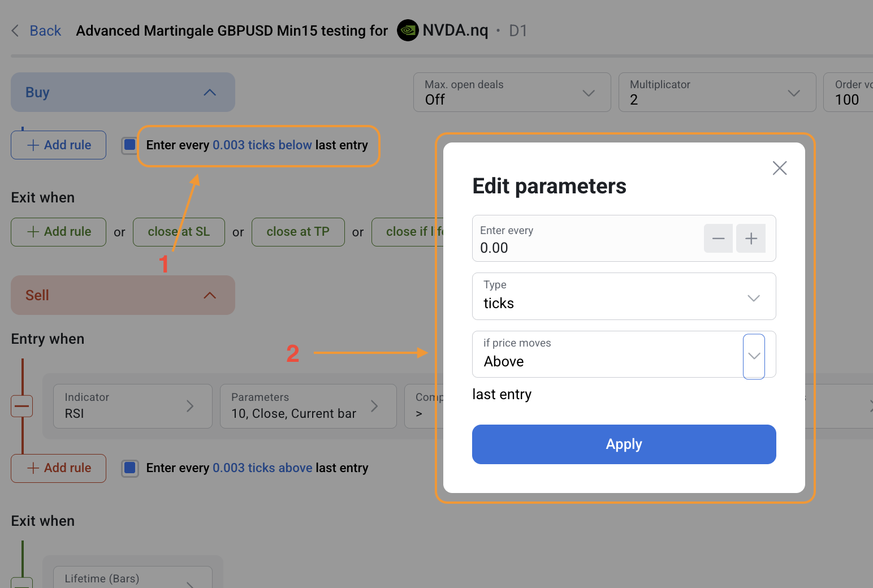
Task: Click the plus icon on Buy Add rule
Action: [33, 145]
